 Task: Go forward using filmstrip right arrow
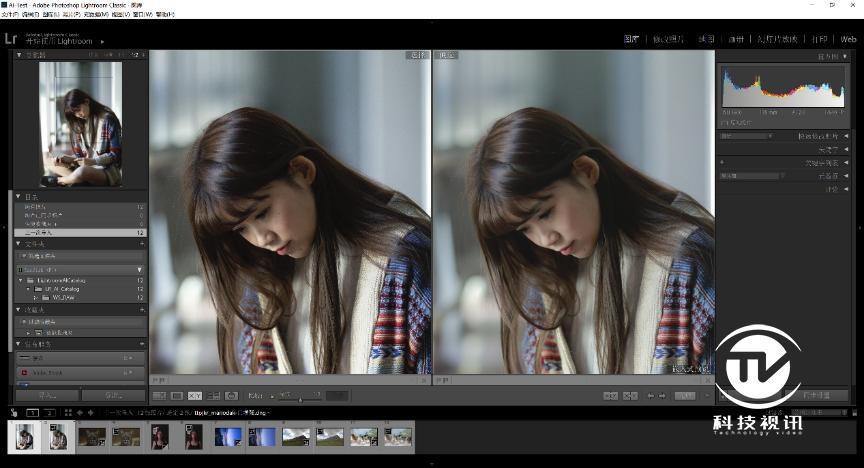click(x=90, y=412)
